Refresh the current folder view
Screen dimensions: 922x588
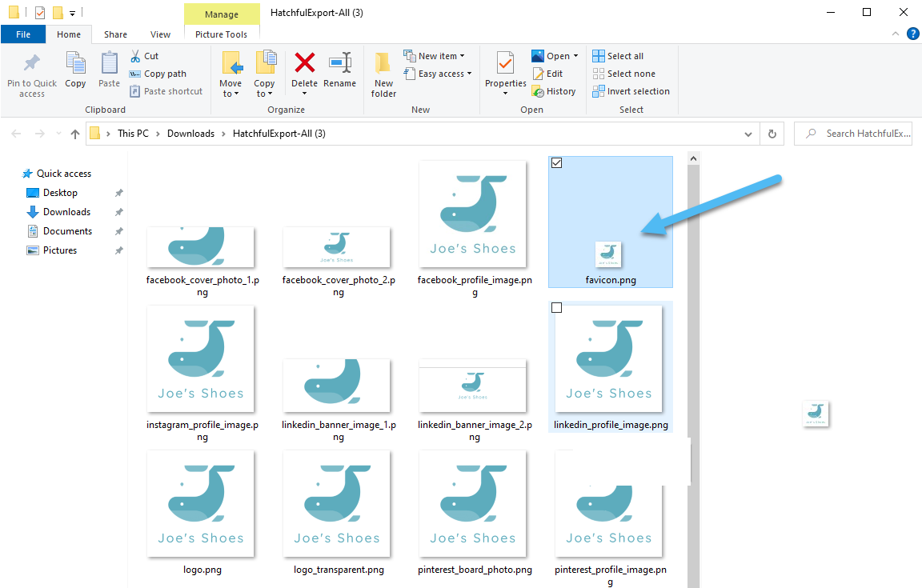772,134
